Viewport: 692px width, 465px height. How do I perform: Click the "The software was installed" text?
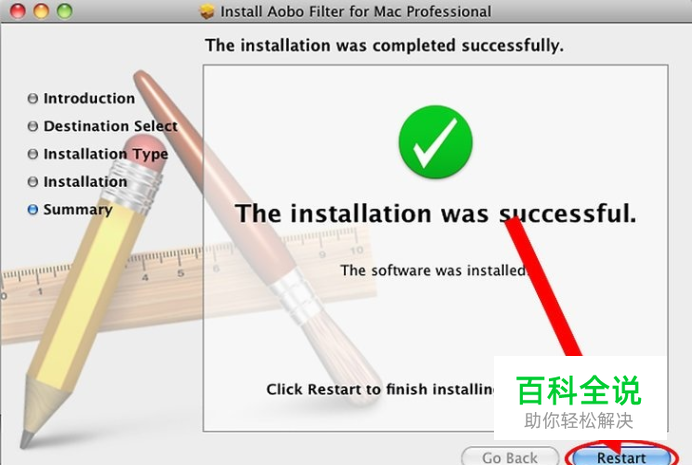coord(432,270)
